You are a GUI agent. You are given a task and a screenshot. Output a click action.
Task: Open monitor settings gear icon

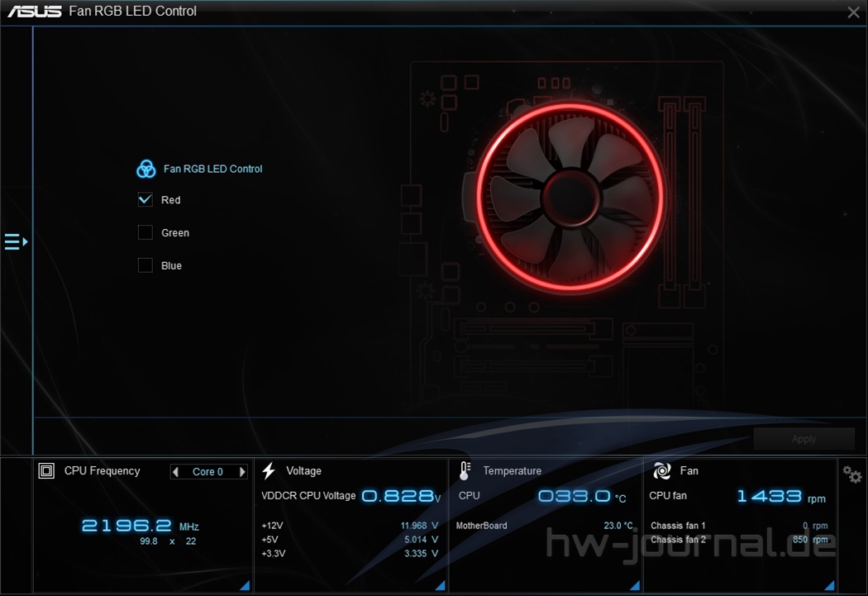852,474
